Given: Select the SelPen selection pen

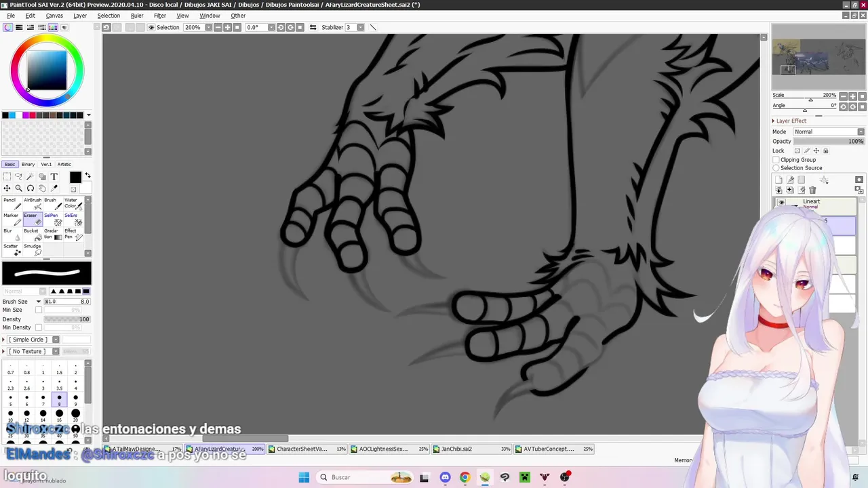Looking at the screenshot, I should (52, 219).
